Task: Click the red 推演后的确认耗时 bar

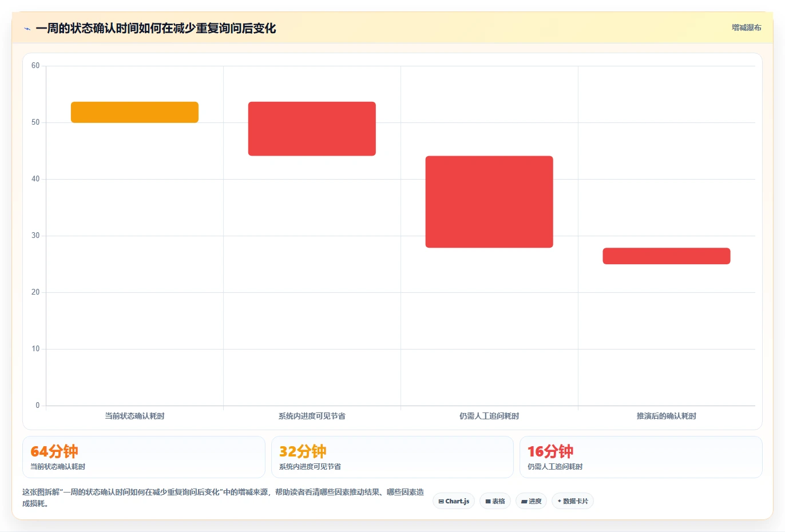Action: point(667,256)
